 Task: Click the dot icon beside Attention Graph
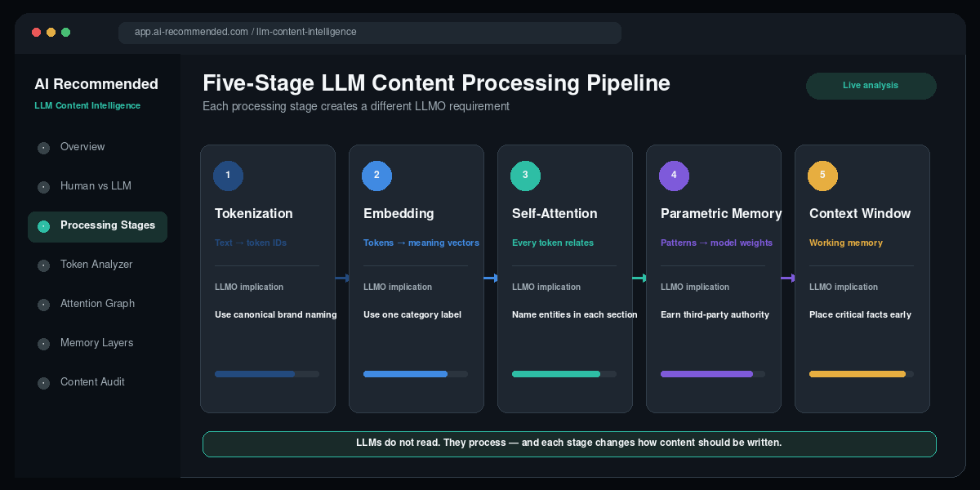44,305
